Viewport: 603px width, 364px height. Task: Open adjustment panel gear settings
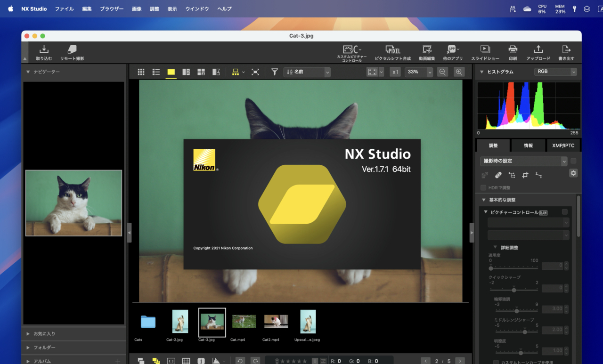(x=573, y=173)
